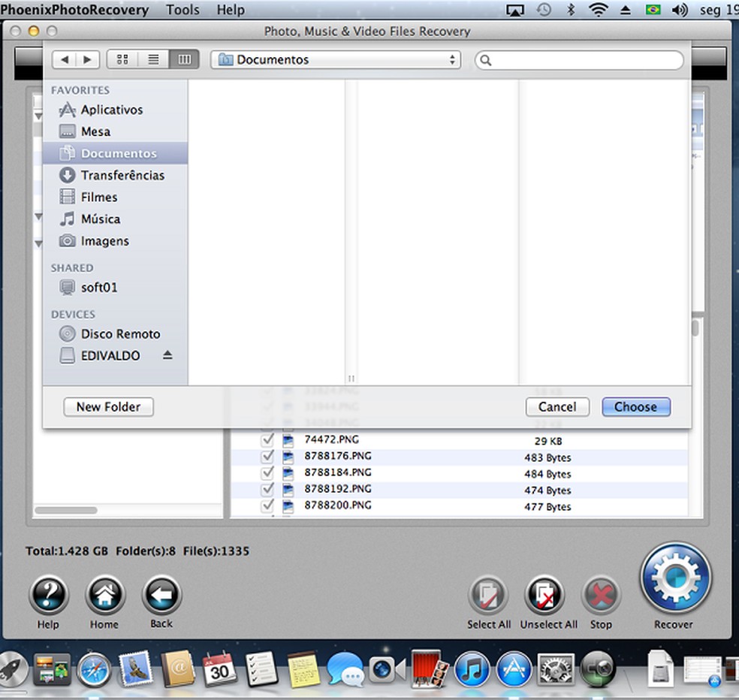Switch dialog to list view
Viewport: 739px width, 700px height.
pyautogui.click(x=153, y=59)
